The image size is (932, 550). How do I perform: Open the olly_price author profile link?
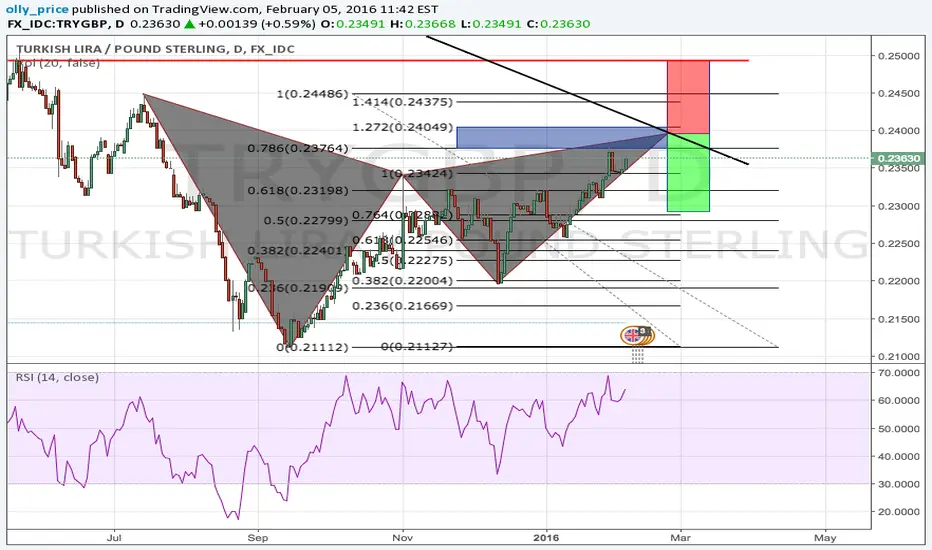(x=37, y=10)
